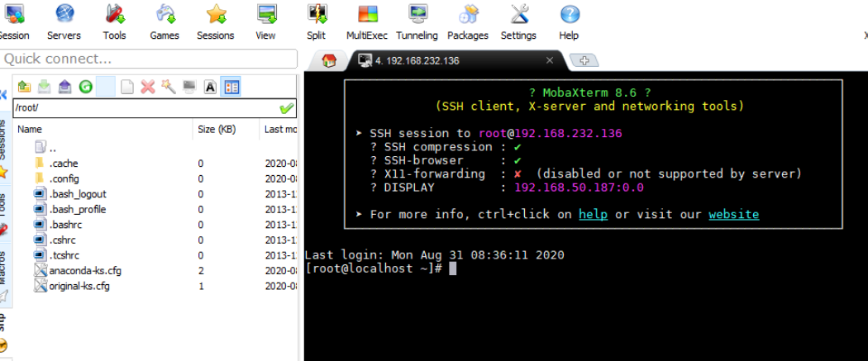Image resolution: width=868 pixels, height=361 pixels.
Task: Click the DISPLAY value 192.168.50.187:0.0
Action: [x=579, y=188]
